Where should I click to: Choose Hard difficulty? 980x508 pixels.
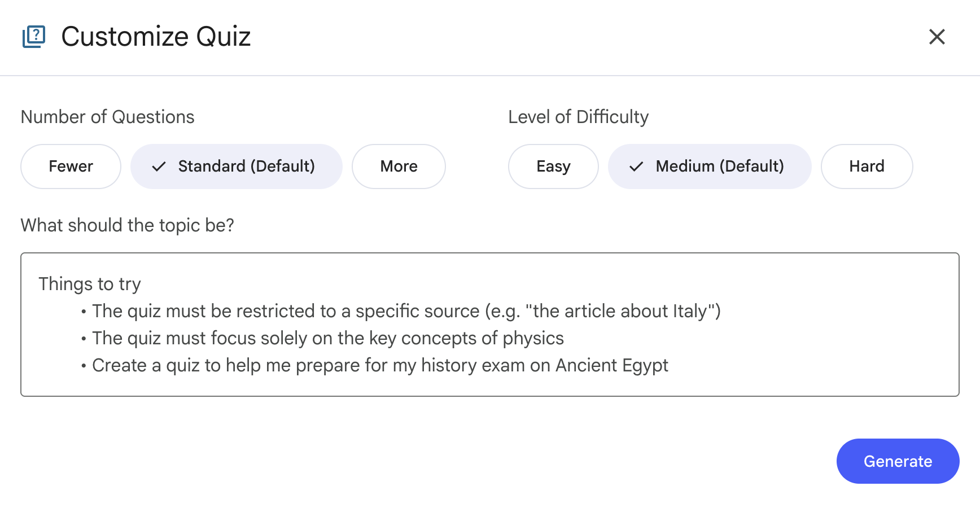[x=867, y=167]
